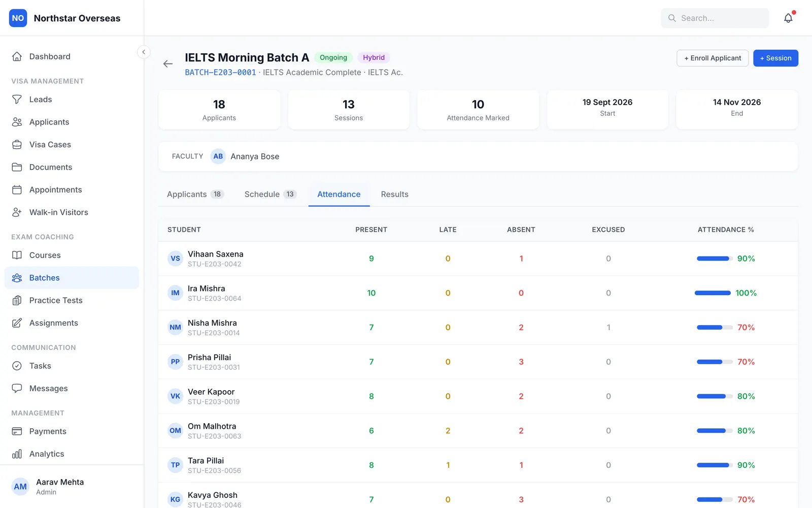Open the Leads funnel icon
Viewport: 812px width, 508px height.
click(x=17, y=100)
